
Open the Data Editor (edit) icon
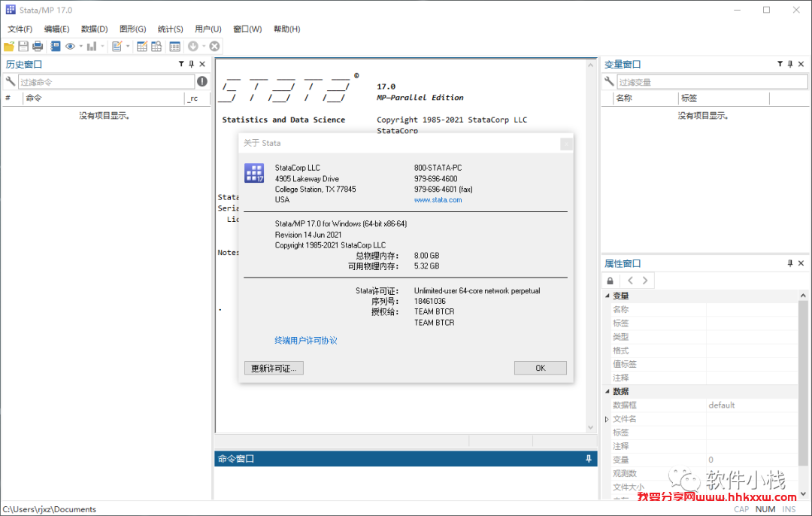(142, 46)
